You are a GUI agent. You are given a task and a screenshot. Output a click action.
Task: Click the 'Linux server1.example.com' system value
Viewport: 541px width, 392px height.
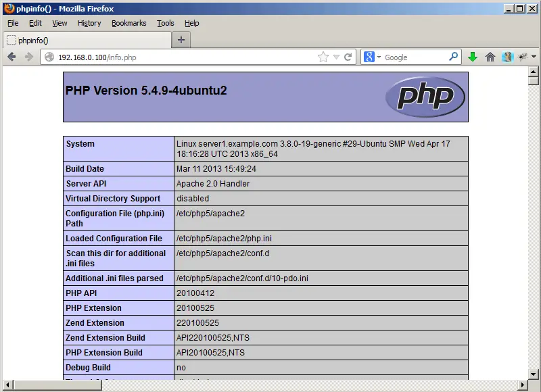313,149
